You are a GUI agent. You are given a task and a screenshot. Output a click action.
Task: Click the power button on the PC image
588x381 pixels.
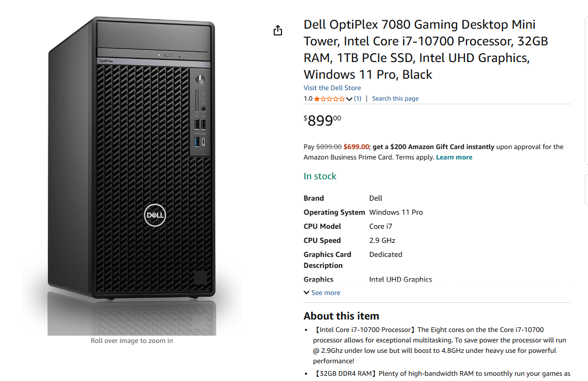200,80
